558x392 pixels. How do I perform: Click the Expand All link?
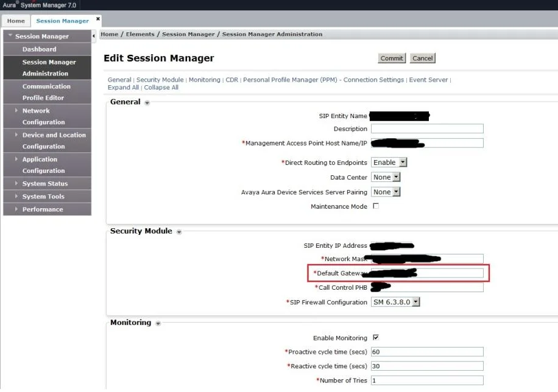pyautogui.click(x=123, y=87)
